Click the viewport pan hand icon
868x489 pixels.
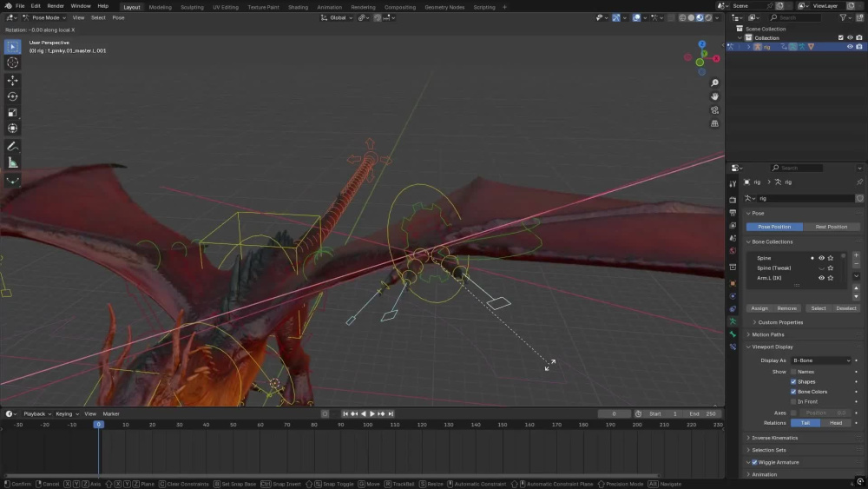click(714, 96)
